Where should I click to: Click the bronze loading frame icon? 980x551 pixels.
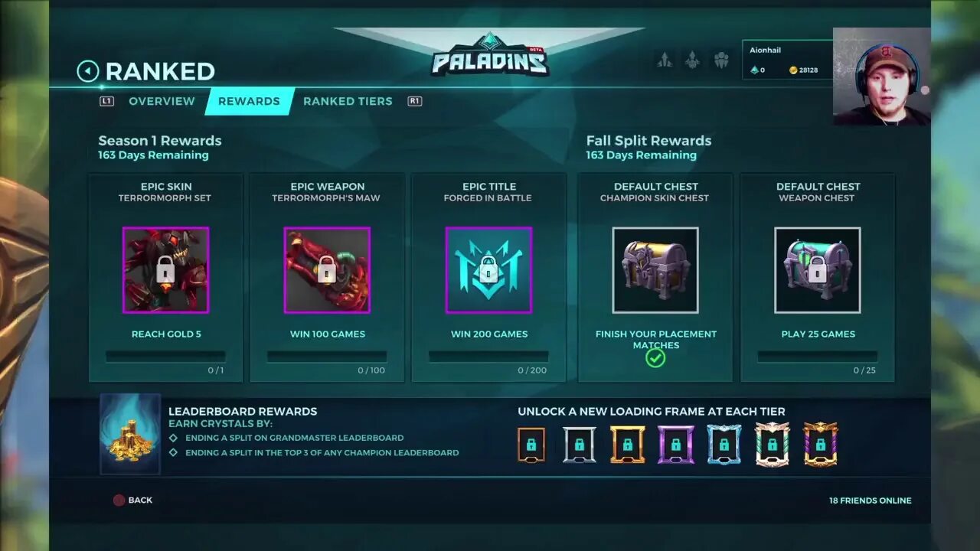(531, 445)
